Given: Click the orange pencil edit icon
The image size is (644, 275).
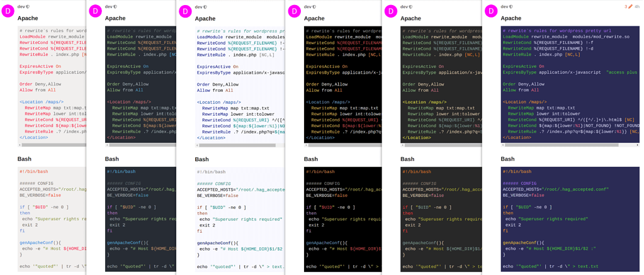Looking at the screenshot, I should tap(630, 6).
